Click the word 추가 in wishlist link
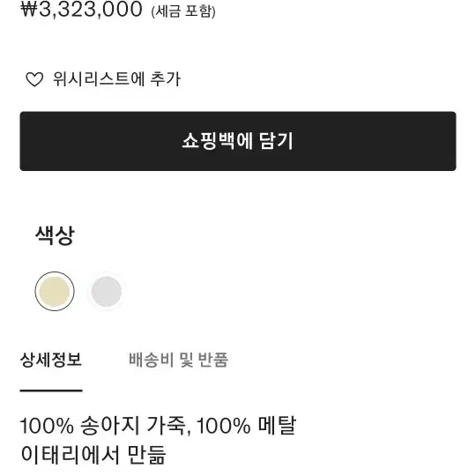 click(166, 79)
